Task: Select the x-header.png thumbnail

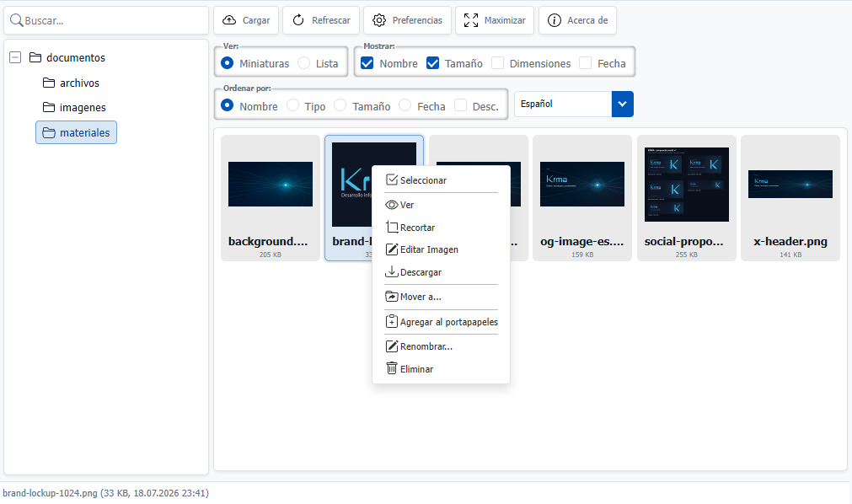Action: click(790, 198)
